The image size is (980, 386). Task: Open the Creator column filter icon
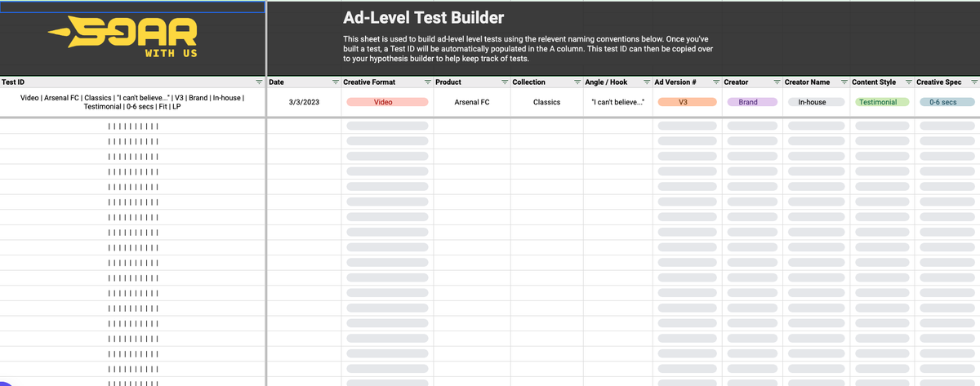[777, 82]
